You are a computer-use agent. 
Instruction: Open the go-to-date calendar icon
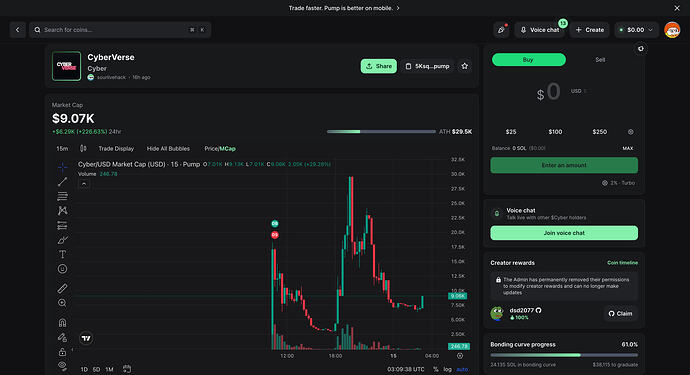[x=127, y=369]
